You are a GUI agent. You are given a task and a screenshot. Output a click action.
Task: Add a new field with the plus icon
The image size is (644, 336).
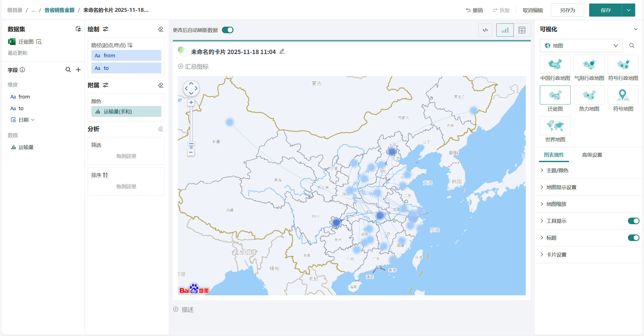coord(78,70)
